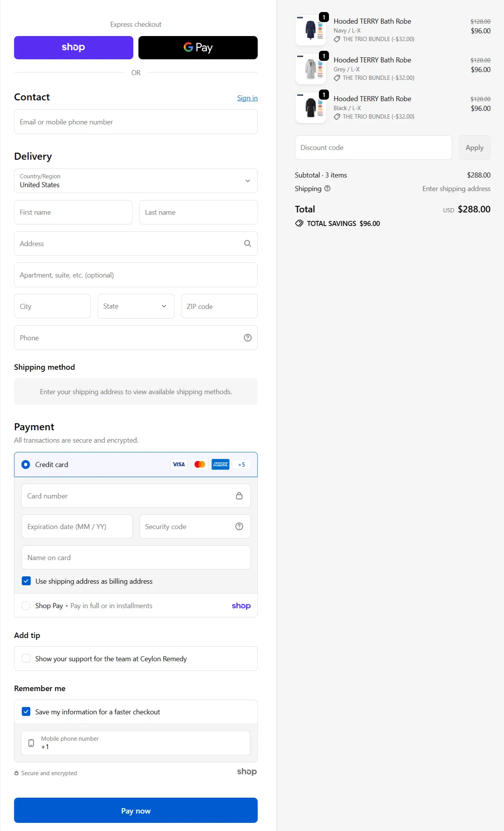Click the search icon in Address field
The image size is (504, 831).
click(248, 243)
